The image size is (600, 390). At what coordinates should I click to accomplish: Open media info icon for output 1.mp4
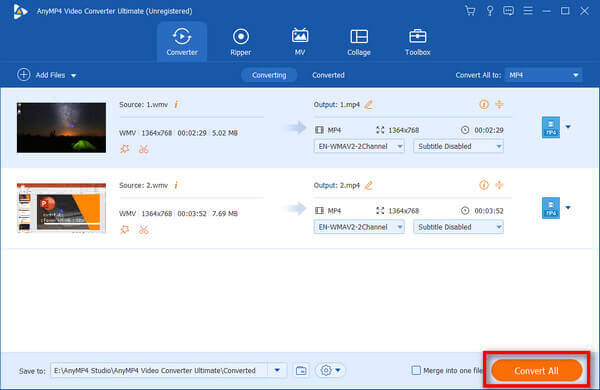[x=484, y=104]
